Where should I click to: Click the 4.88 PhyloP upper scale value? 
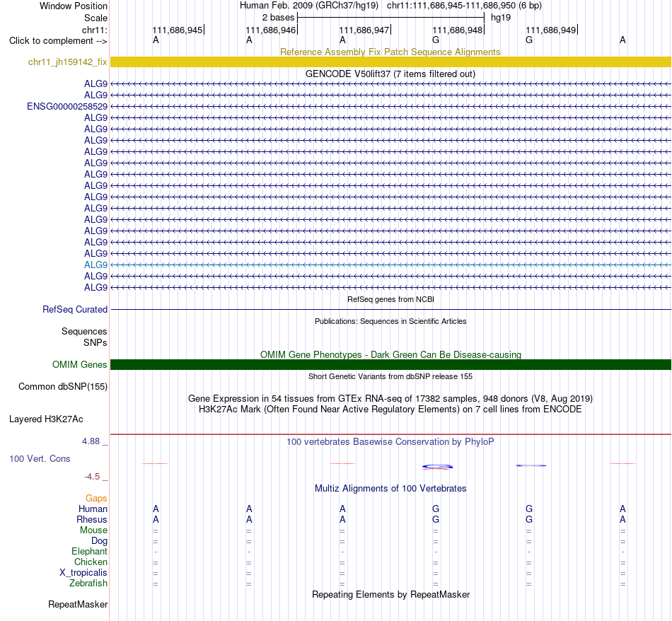coord(91,441)
